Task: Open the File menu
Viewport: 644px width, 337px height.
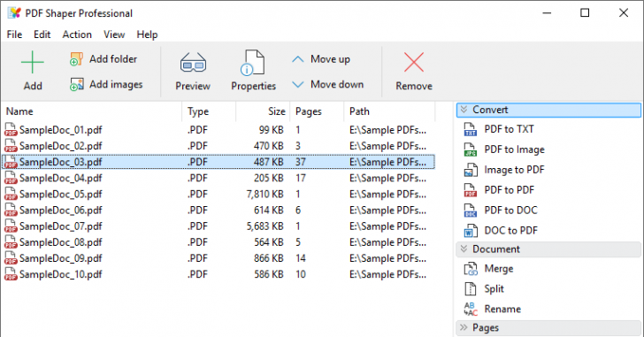Action: click(x=14, y=34)
